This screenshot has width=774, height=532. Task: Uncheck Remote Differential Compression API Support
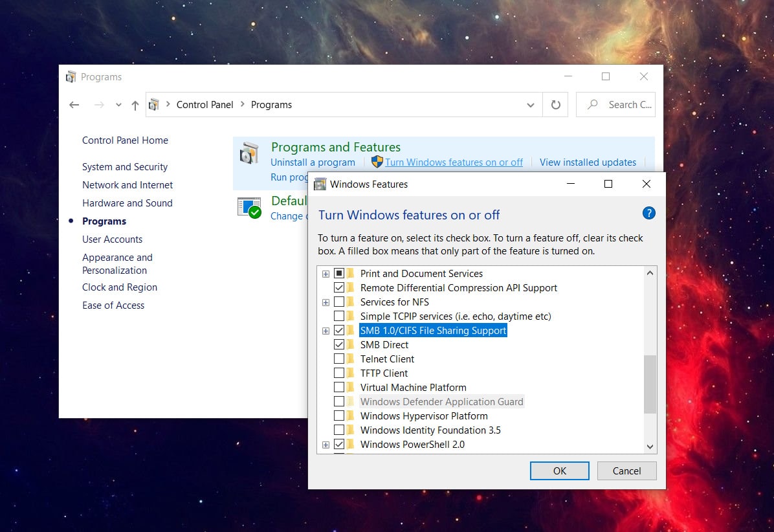point(339,288)
